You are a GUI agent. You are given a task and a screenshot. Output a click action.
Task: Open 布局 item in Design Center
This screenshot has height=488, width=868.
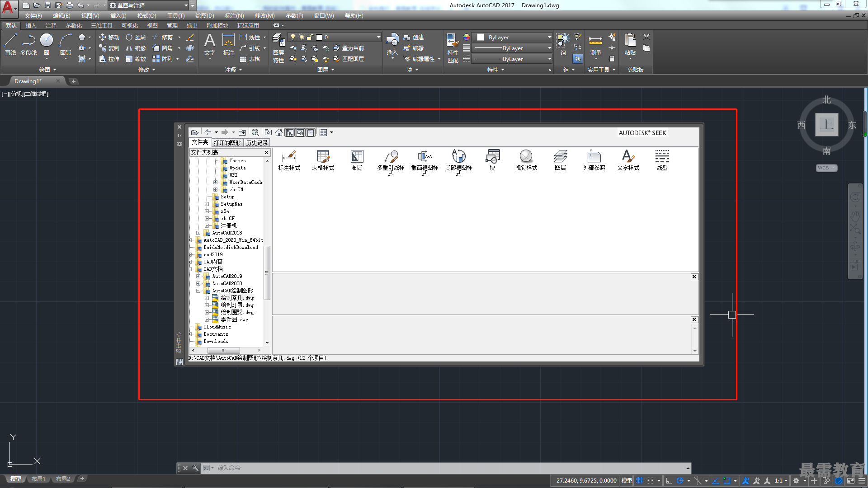click(357, 160)
